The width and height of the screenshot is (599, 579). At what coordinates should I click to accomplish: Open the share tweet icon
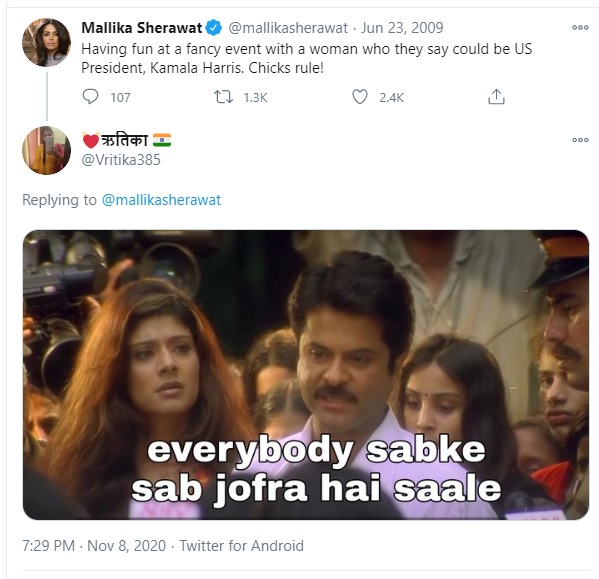pyautogui.click(x=496, y=97)
